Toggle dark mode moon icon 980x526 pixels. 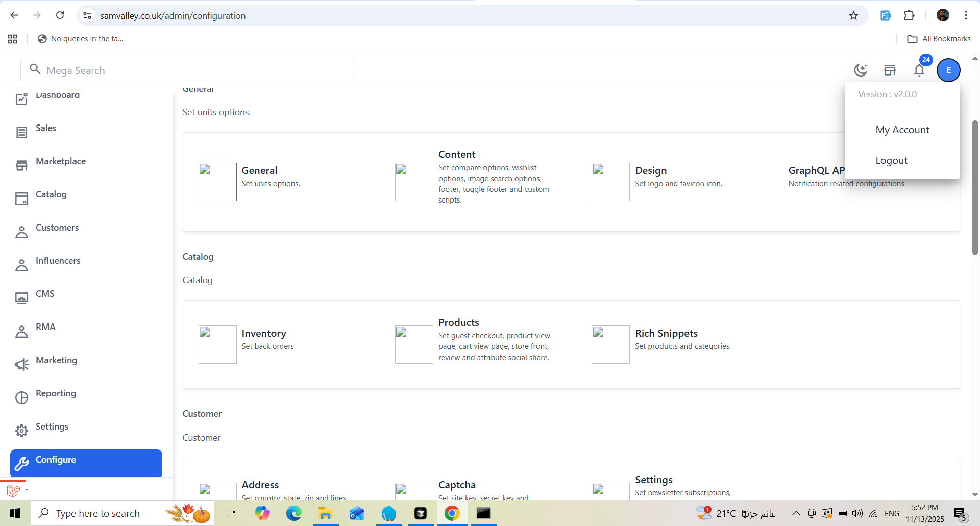861,70
